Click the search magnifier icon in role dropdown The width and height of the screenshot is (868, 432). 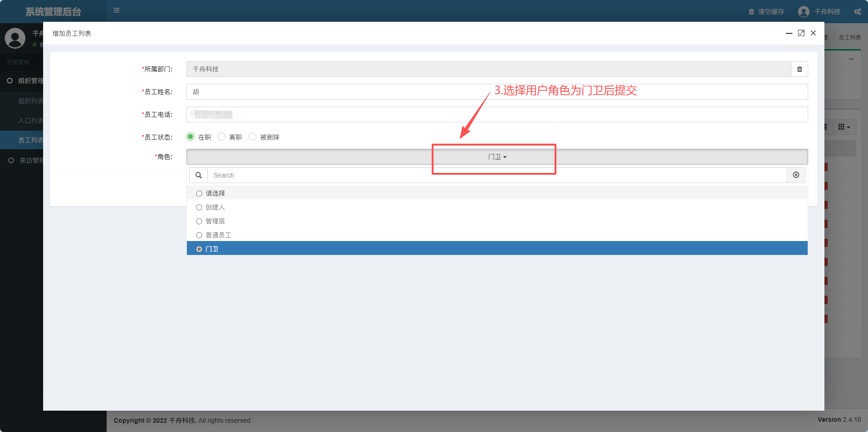click(198, 175)
